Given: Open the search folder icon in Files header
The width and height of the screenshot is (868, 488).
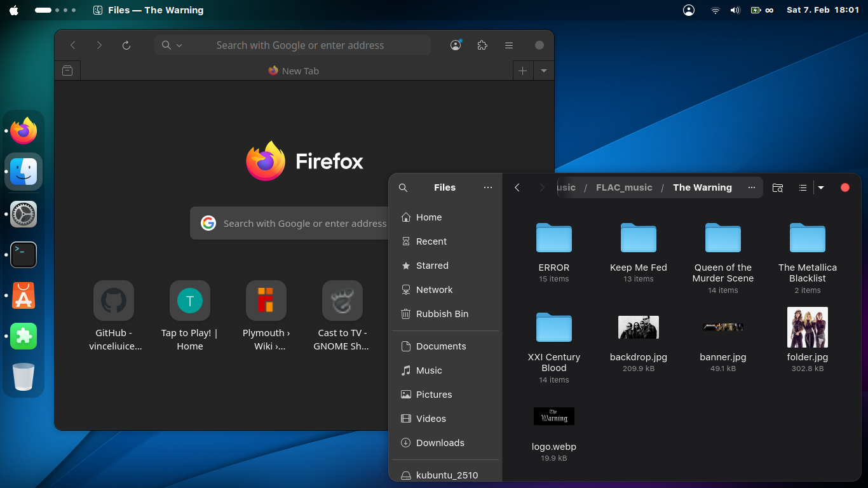Looking at the screenshot, I should tap(778, 187).
